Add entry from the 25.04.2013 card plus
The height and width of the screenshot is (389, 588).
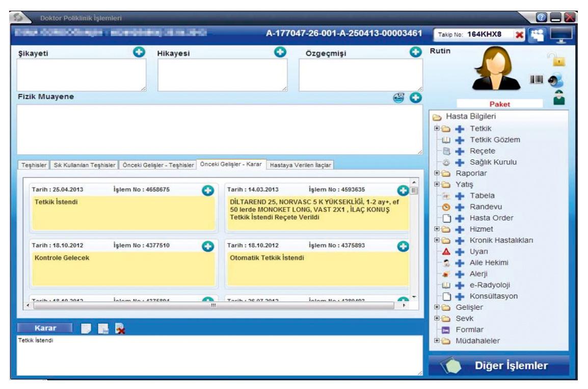(x=207, y=190)
